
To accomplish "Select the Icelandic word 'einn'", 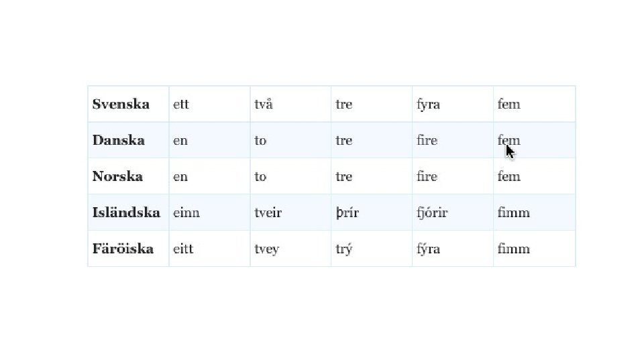I will [186, 213].
